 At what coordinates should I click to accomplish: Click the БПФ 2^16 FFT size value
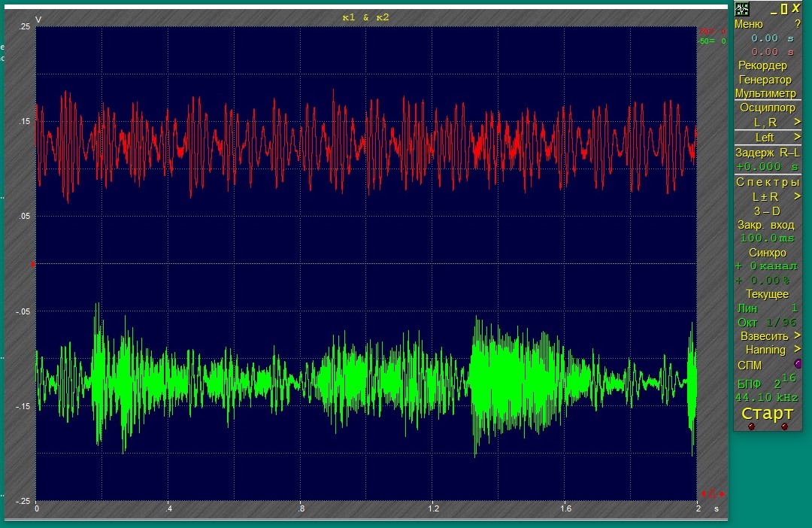pos(767,382)
